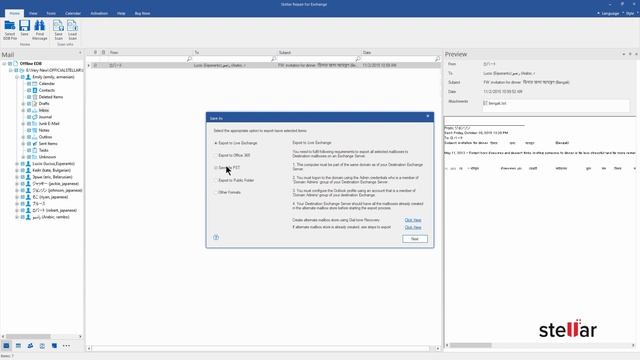Open the View ribbon tab
Viewport: 640px width, 360px height.
33,13
